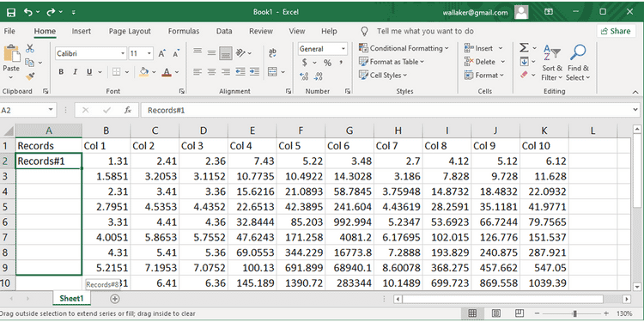Collapse the ribbon with the caret
Image resolution: width=644 pixels, height=322 pixels.
(x=635, y=92)
